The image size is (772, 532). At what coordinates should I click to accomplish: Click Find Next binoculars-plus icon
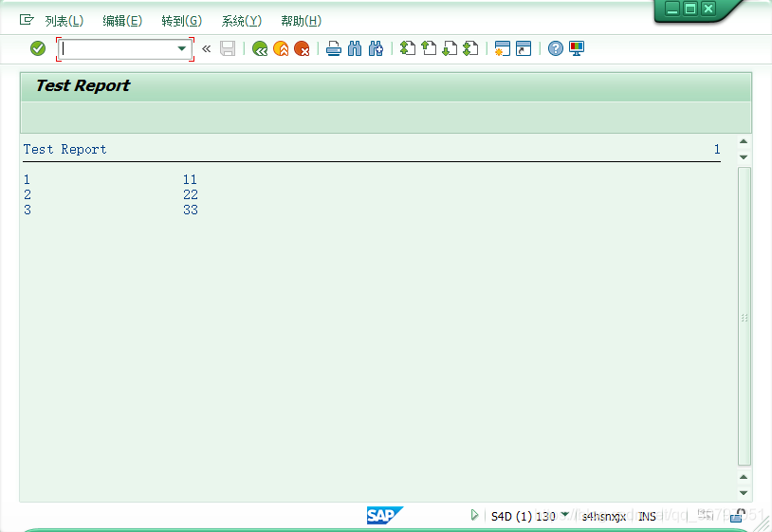(x=376, y=48)
